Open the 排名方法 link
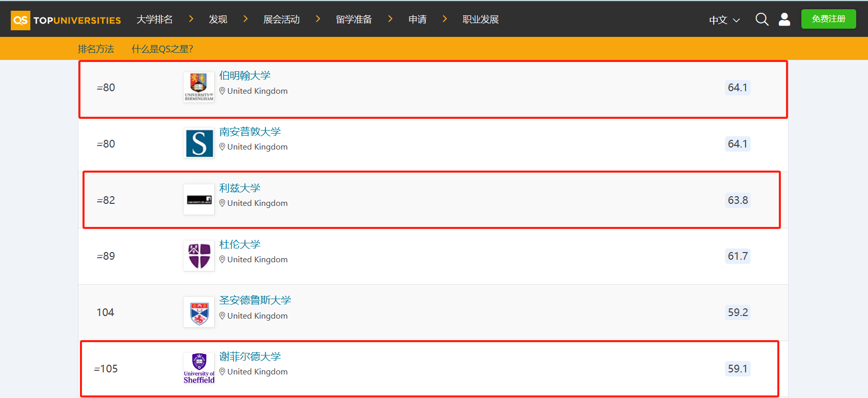The image size is (868, 398). 96,49
